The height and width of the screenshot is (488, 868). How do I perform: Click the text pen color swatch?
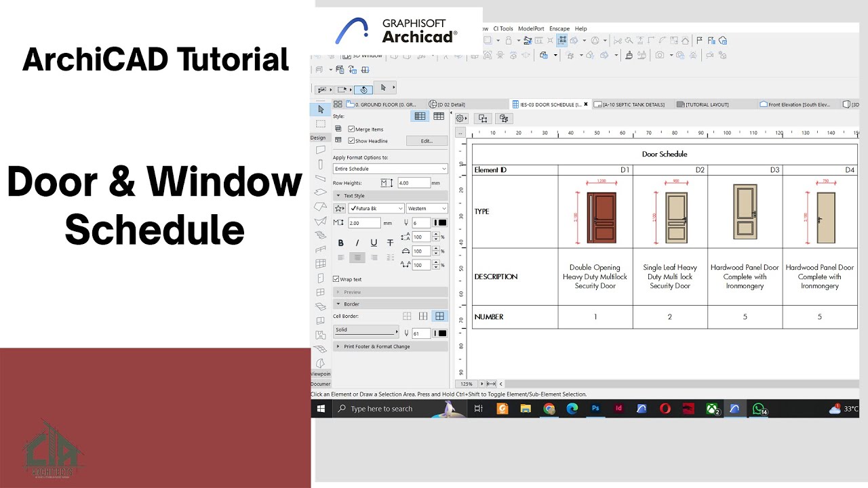pyautogui.click(x=441, y=222)
